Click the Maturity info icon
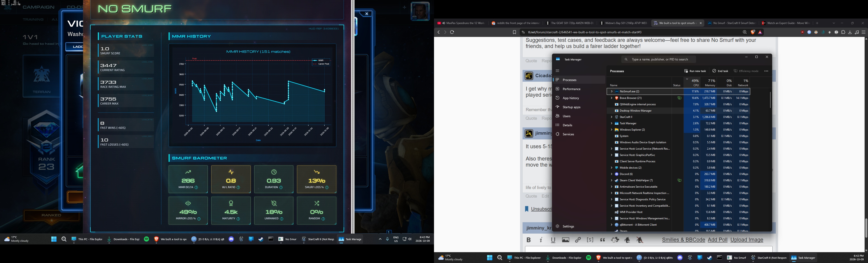 (238, 219)
